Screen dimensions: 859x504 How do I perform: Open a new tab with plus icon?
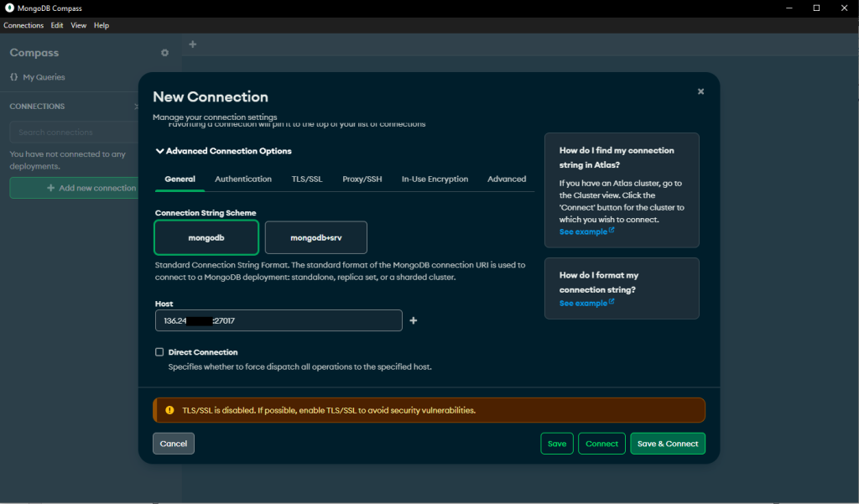click(193, 44)
